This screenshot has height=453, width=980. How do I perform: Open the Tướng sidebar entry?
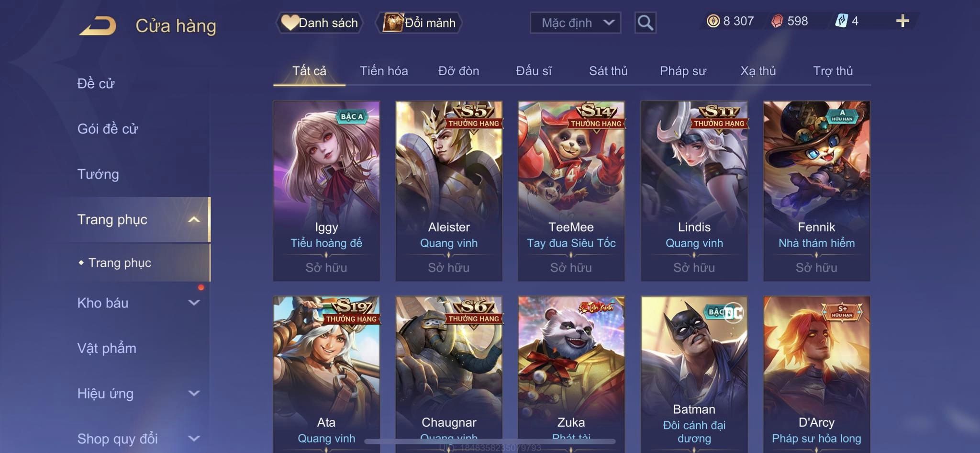[x=98, y=174]
